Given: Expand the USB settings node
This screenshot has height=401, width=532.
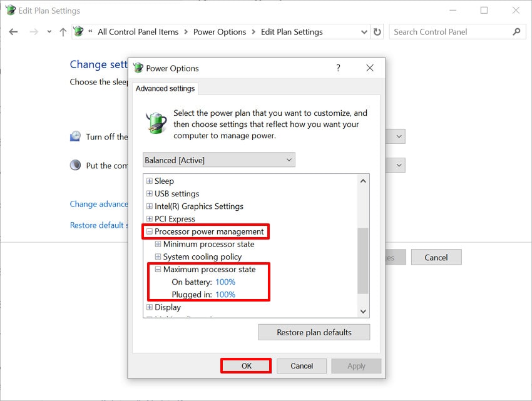Looking at the screenshot, I should coord(148,193).
